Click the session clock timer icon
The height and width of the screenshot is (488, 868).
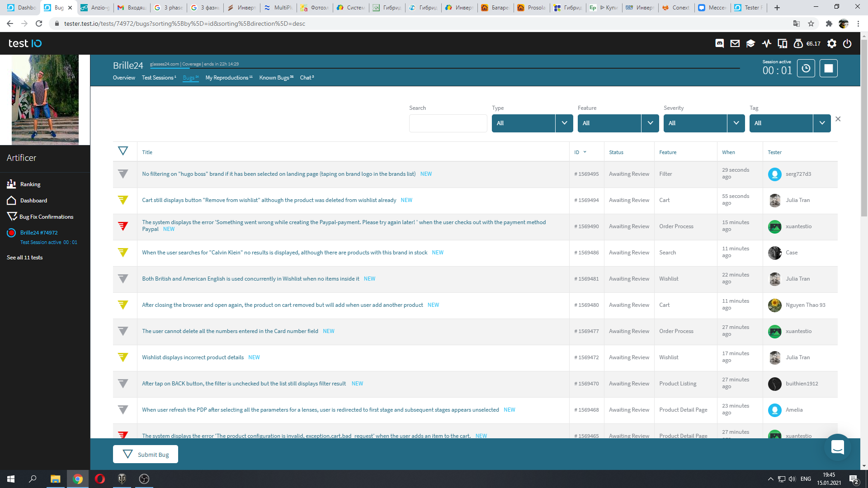click(x=806, y=68)
